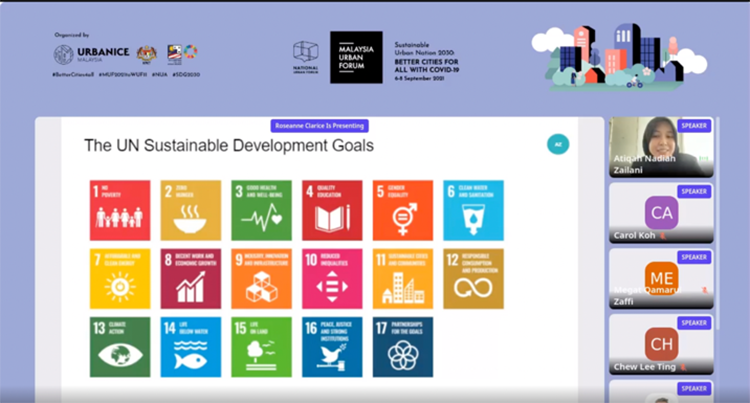Click the Urbanice Malaysia logo
This screenshot has height=403, width=750.
(91, 54)
